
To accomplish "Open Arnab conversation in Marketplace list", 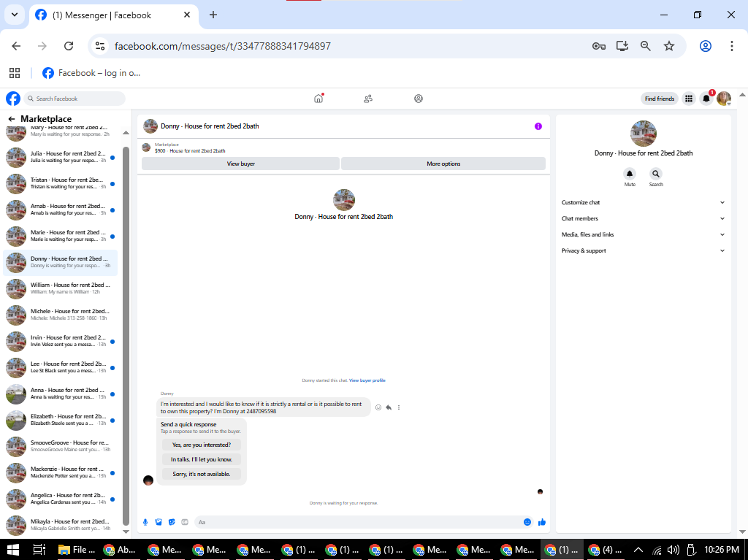I will click(60, 210).
